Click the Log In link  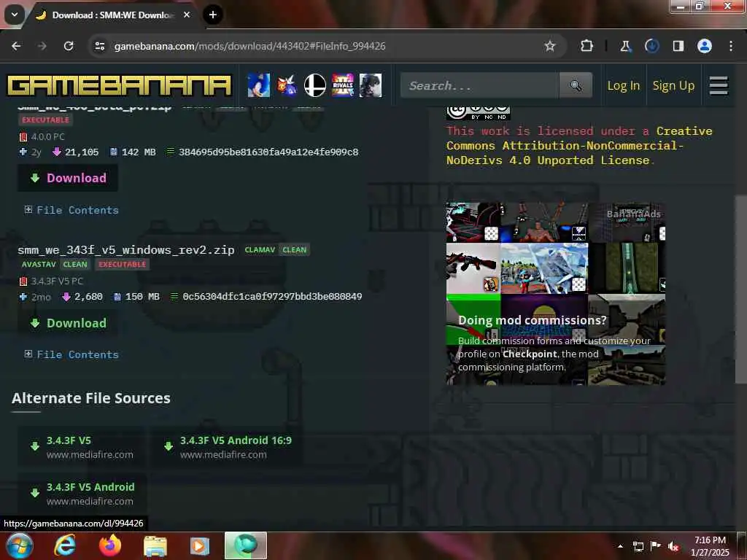click(623, 86)
